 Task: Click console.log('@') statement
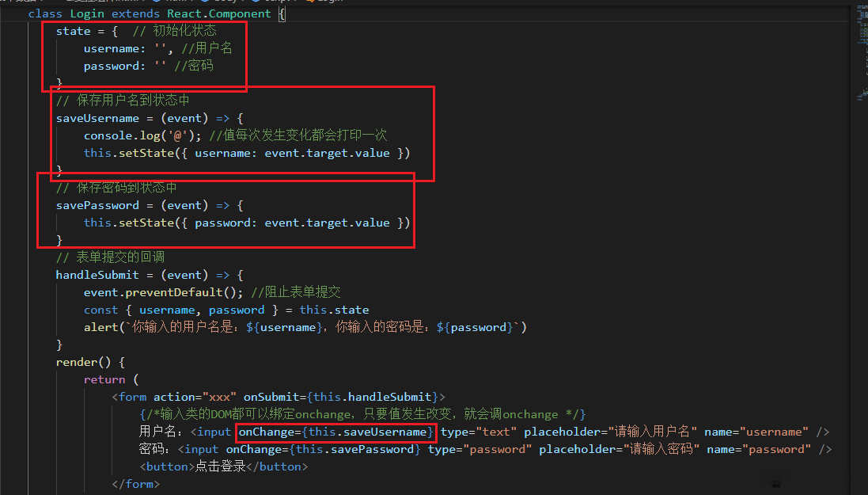tap(142, 135)
